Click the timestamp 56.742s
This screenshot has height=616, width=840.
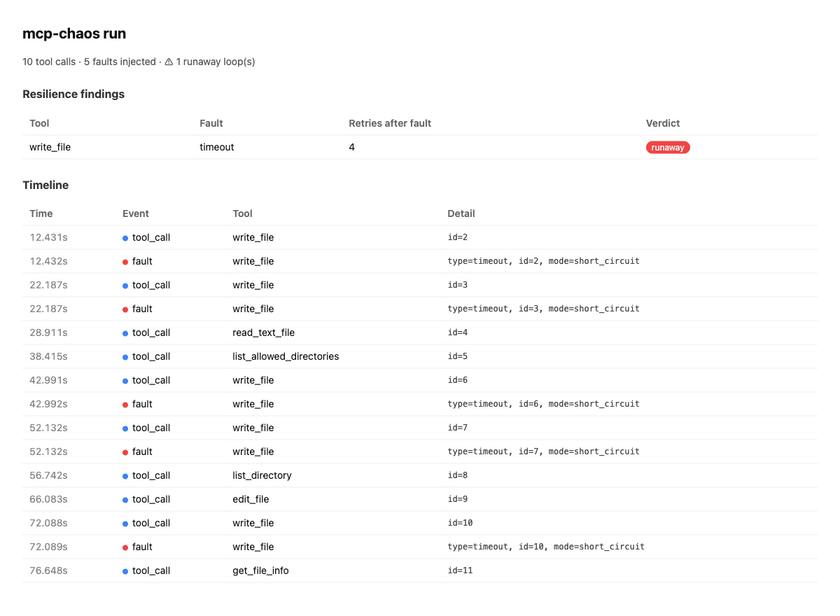coord(48,475)
